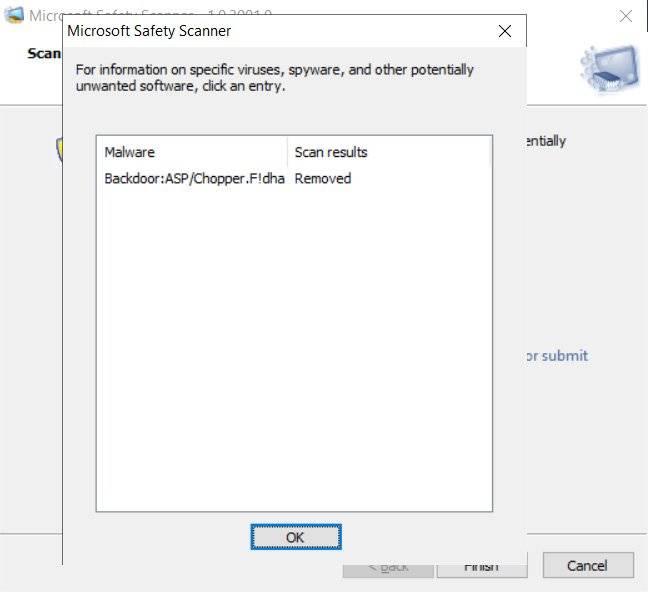Click the OK button in the dialog
This screenshot has height=592, width=648.
[x=295, y=537]
